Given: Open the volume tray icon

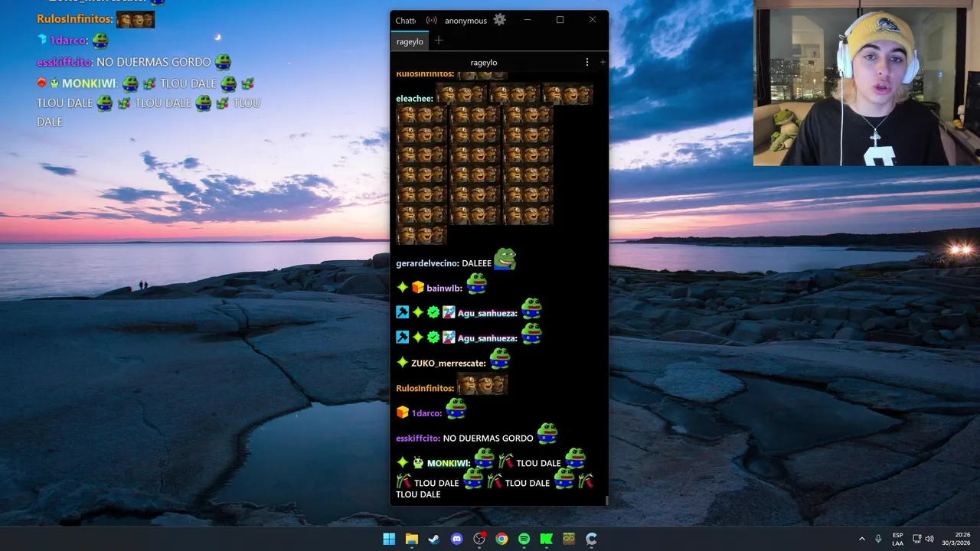Looking at the screenshot, I should pos(929,539).
